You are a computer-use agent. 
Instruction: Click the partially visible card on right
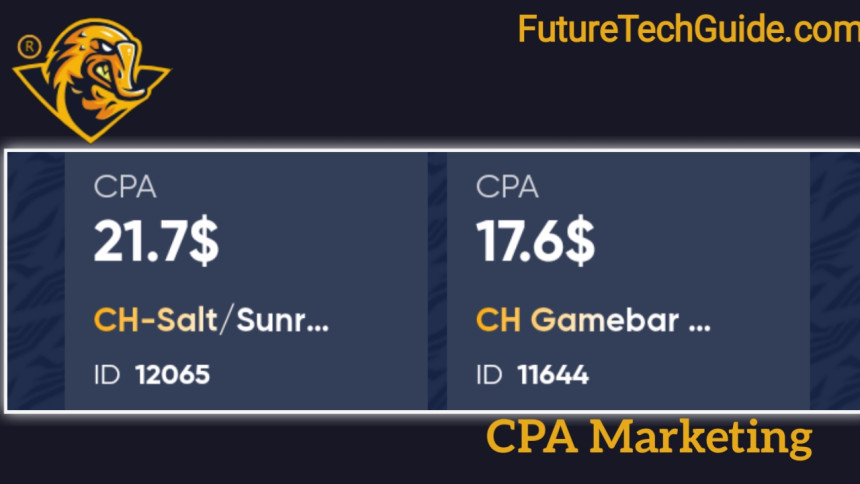835,281
